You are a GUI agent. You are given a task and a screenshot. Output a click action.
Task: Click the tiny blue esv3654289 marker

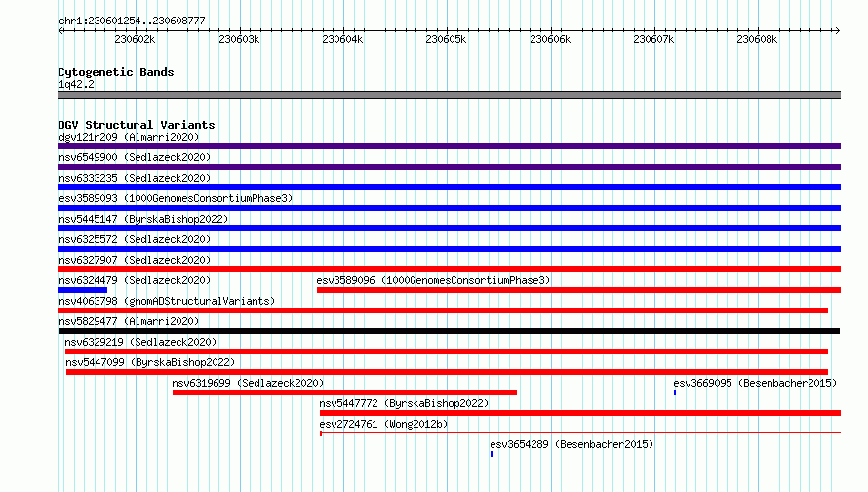coord(492,454)
